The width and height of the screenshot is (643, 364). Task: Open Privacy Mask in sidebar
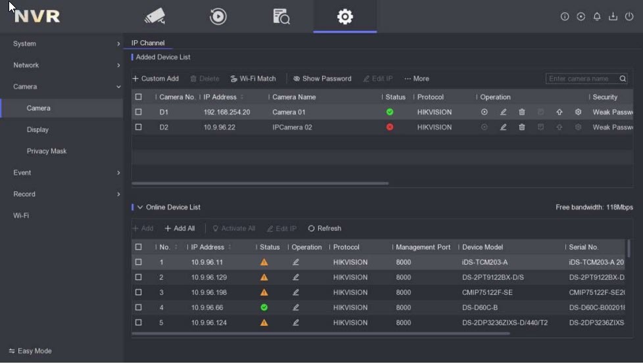coord(47,151)
